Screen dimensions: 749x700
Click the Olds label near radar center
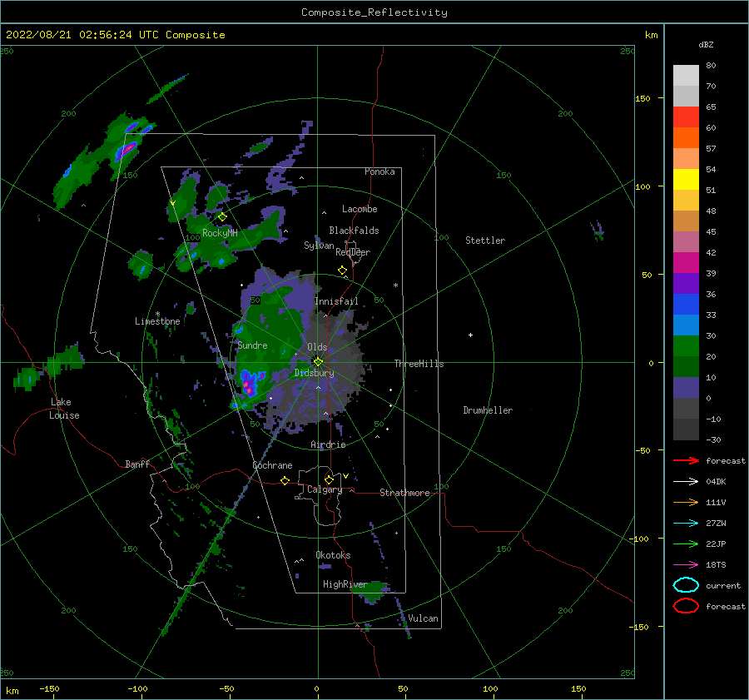click(317, 347)
